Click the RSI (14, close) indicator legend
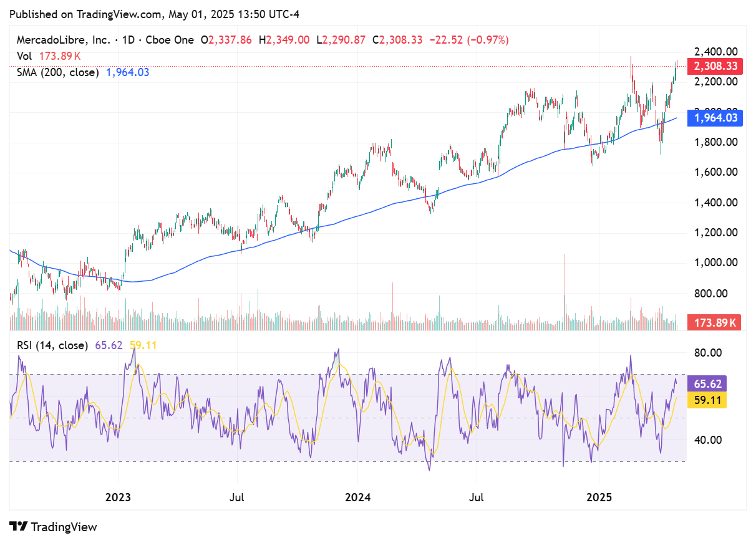 coord(52,345)
